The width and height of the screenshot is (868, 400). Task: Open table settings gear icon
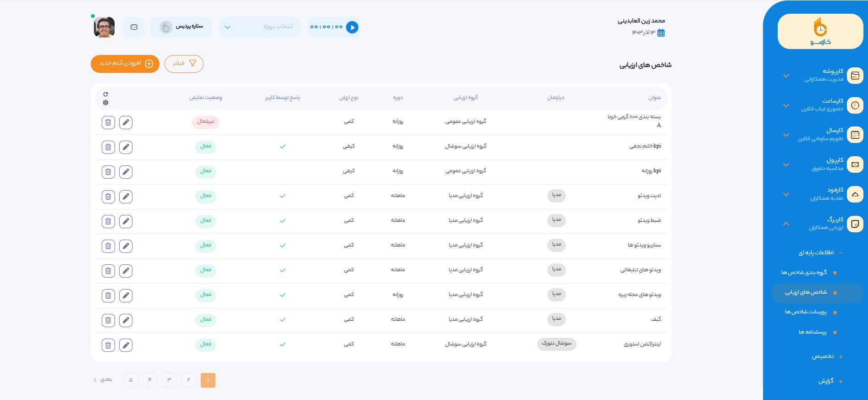coord(106,103)
